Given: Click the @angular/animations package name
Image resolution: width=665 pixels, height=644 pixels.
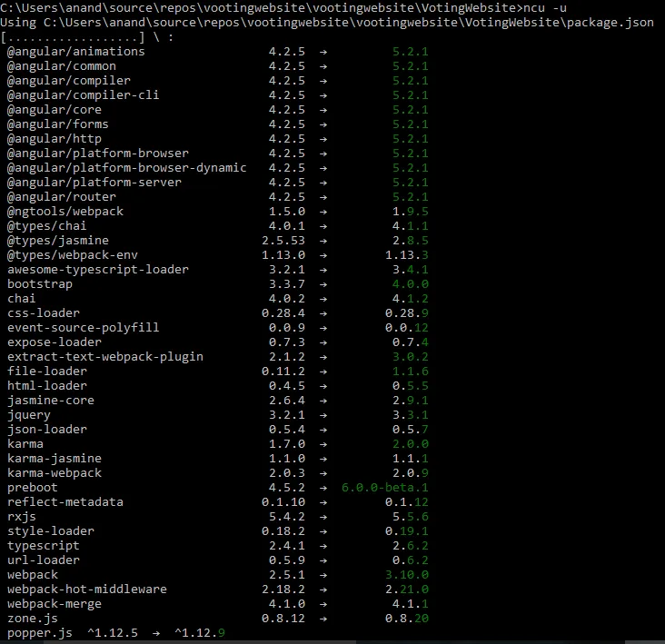Looking at the screenshot, I should (x=76, y=52).
